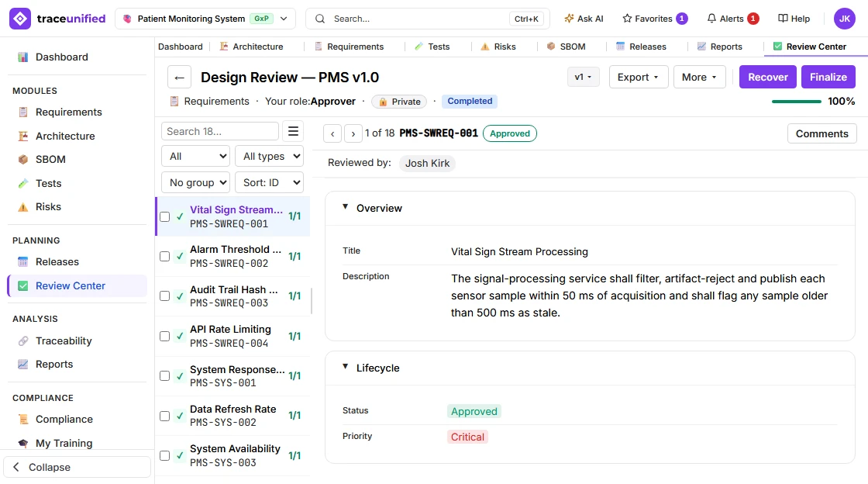
Task: Open Tests module in sidebar
Action: pos(77,183)
